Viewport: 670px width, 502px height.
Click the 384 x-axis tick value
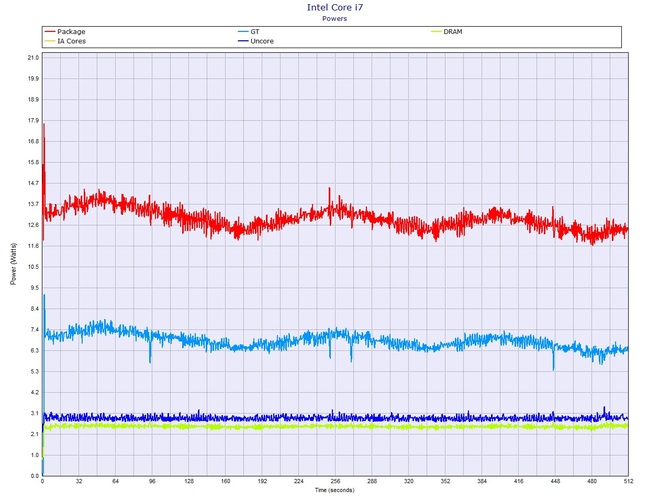482,481
